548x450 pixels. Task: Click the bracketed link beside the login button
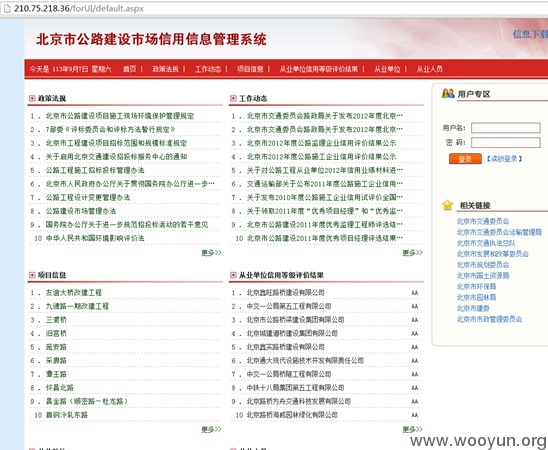(x=504, y=159)
